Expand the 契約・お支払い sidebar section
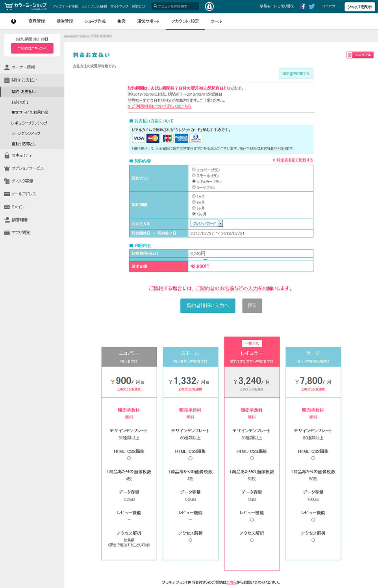The width and height of the screenshot is (378, 588). coord(24,80)
